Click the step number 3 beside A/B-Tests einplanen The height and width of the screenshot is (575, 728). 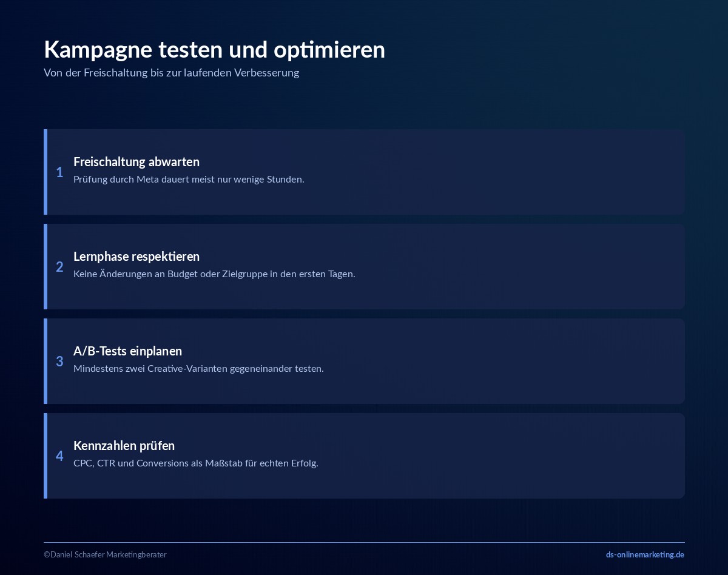(59, 361)
